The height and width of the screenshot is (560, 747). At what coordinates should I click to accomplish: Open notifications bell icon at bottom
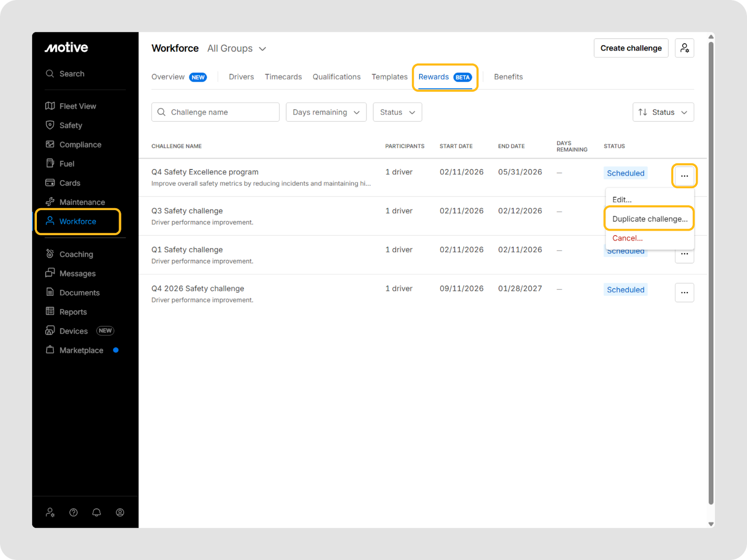pos(97,512)
